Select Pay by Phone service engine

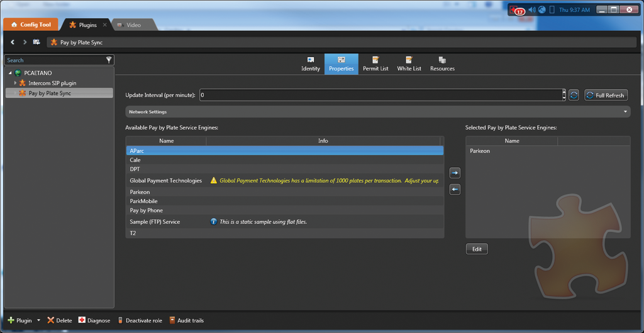(x=285, y=210)
